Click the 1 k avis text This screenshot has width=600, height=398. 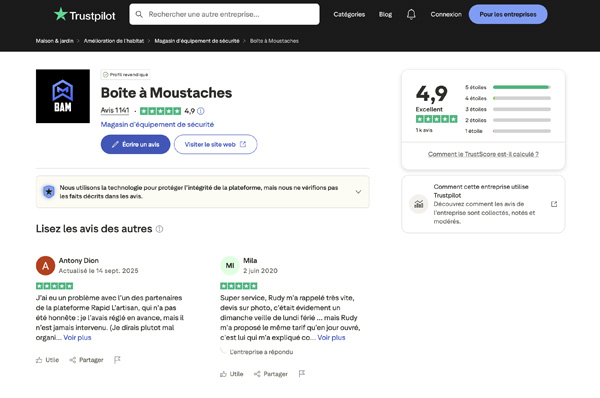(424, 130)
